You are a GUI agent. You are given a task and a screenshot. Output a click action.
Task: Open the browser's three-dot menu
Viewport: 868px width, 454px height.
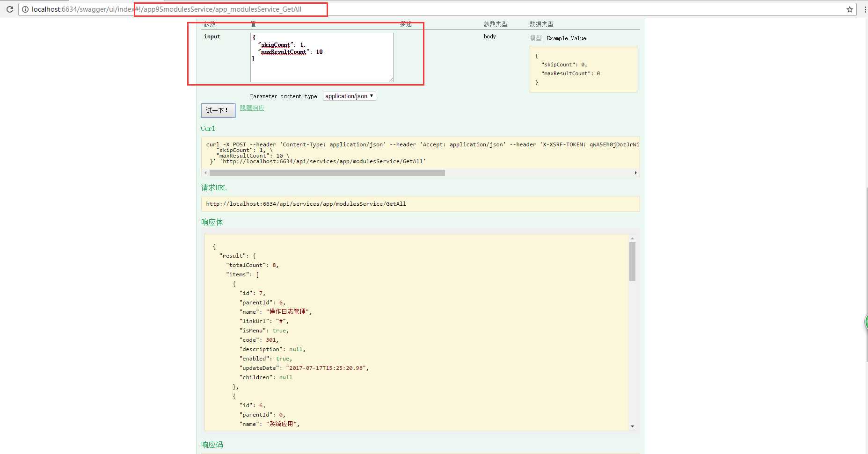865,9
